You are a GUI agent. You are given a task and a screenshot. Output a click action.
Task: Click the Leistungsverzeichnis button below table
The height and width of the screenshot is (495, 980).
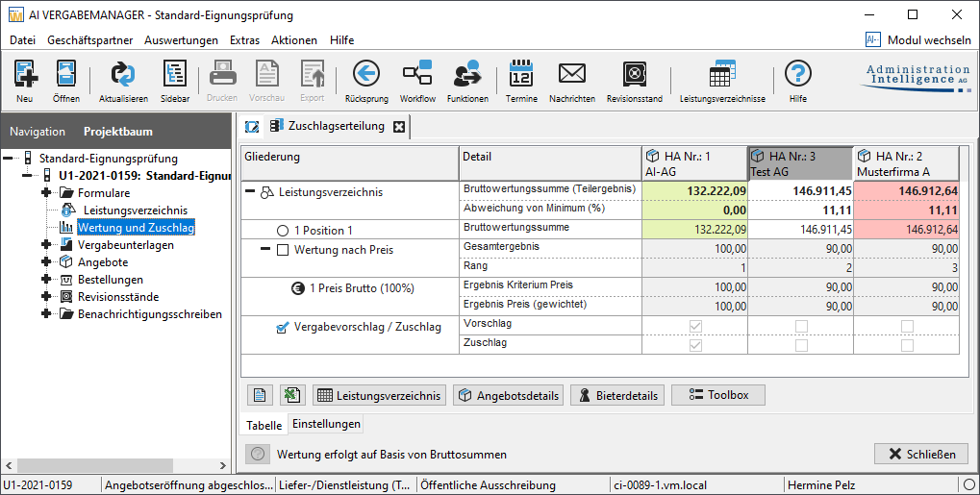pyautogui.click(x=379, y=395)
